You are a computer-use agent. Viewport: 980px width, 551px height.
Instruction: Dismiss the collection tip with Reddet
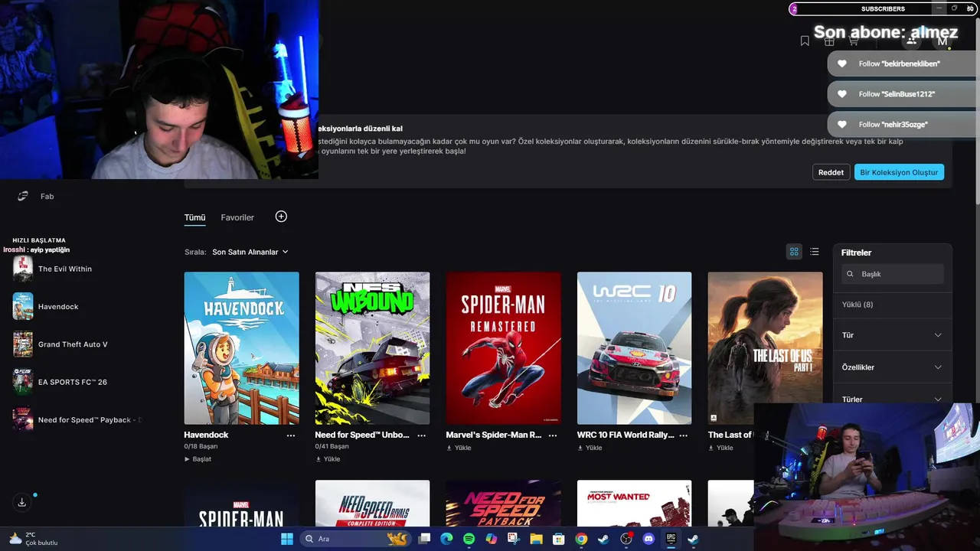[x=831, y=172]
